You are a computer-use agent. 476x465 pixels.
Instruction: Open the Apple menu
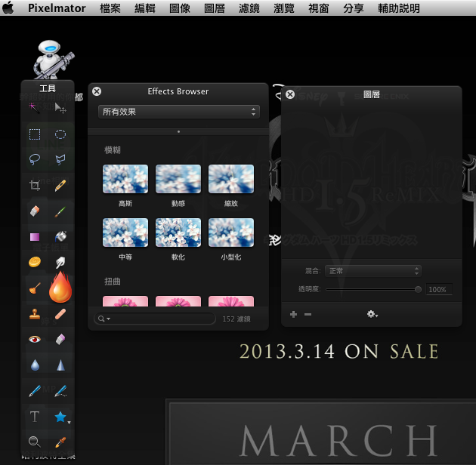(8, 8)
